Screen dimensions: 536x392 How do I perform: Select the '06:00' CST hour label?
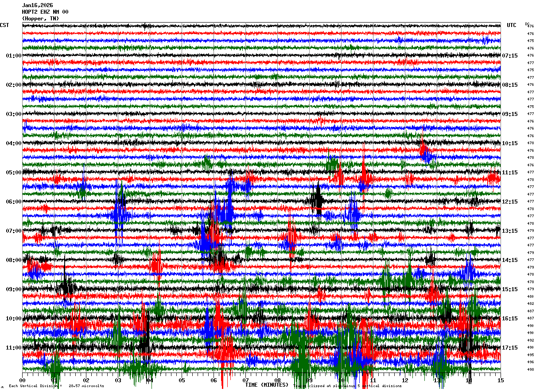(14, 202)
